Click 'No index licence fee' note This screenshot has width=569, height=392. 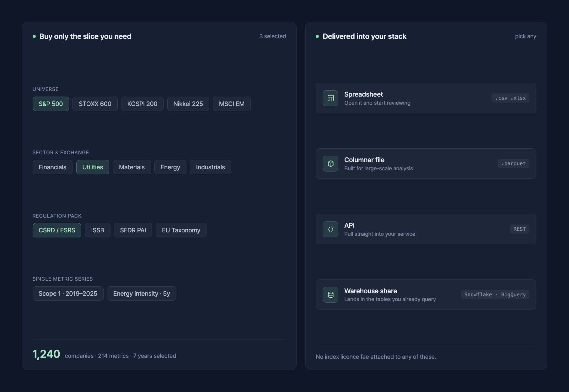pyautogui.click(x=376, y=357)
